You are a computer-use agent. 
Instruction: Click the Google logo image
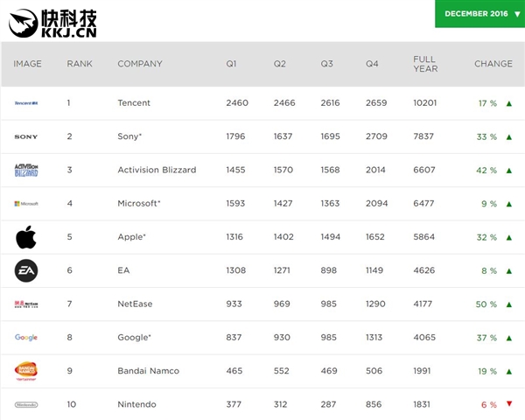26,338
